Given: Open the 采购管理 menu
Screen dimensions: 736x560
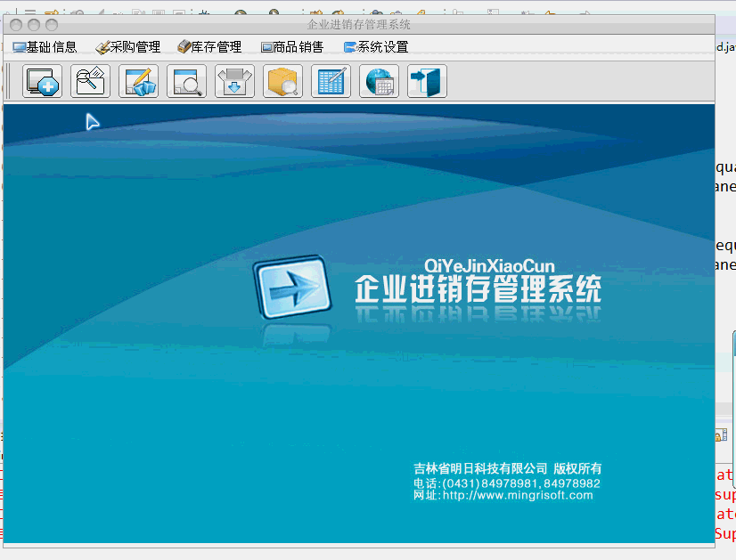Looking at the screenshot, I should pyautogui.click(x=128, y=47).
